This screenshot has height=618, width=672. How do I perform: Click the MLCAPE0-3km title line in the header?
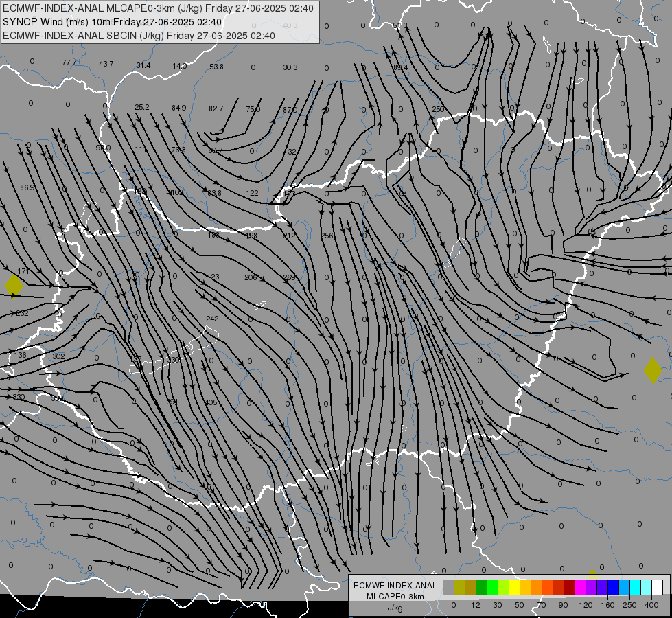158,8
